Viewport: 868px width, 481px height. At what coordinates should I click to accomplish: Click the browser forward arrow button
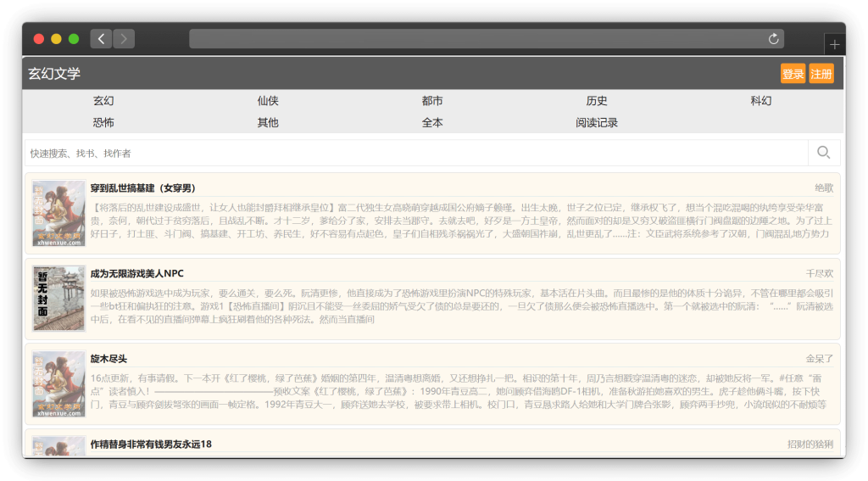124,39
